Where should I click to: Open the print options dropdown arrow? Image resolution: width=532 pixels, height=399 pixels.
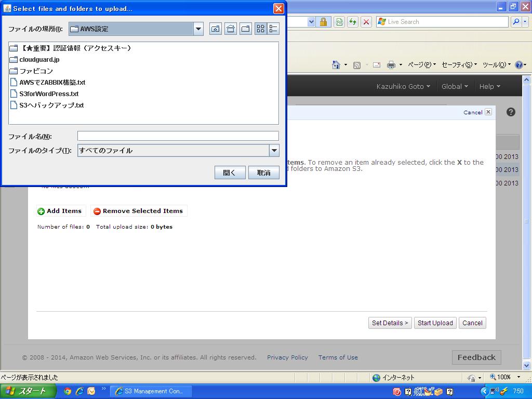[x=401, y=65]
